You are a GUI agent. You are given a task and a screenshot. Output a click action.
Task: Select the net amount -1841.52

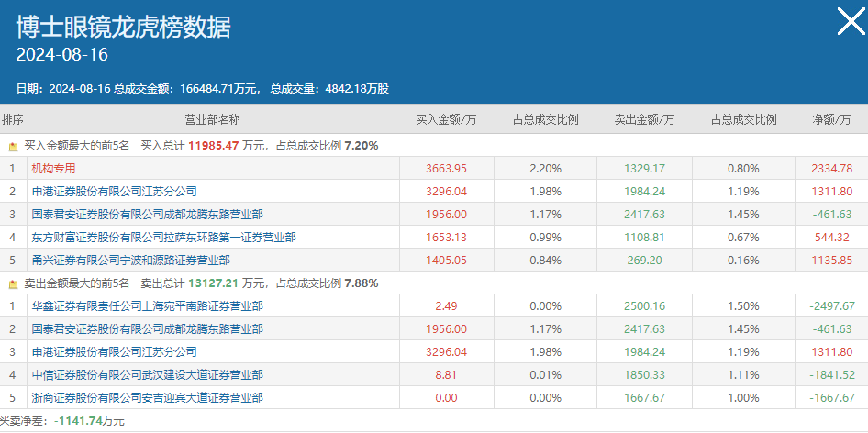click(831, 375)
